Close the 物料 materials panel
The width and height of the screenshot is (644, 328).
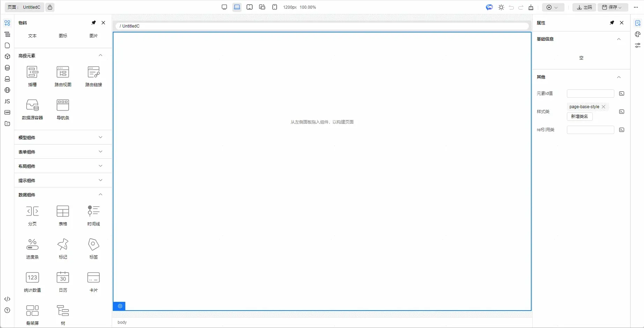[x=103, y=23]
